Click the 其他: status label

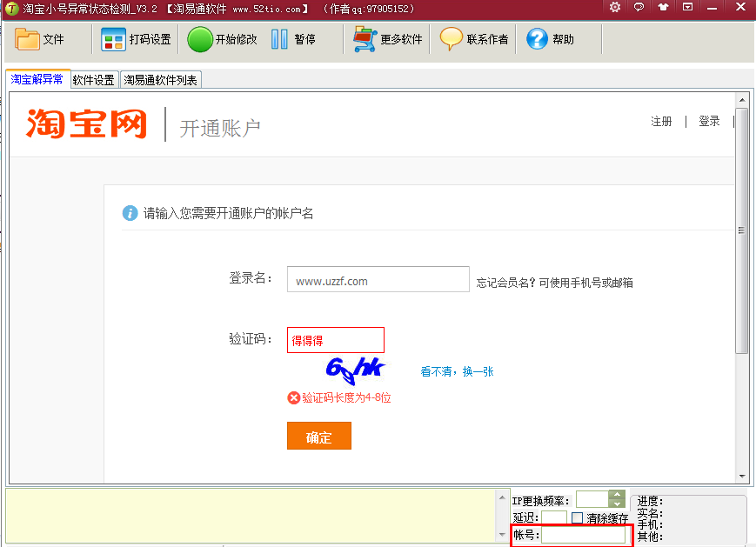coord(650,537)
